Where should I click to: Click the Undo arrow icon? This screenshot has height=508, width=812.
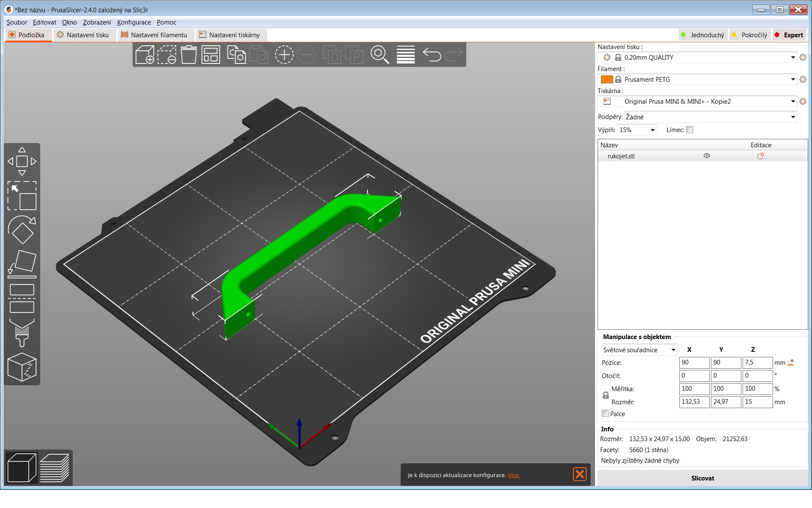[432, 55]
